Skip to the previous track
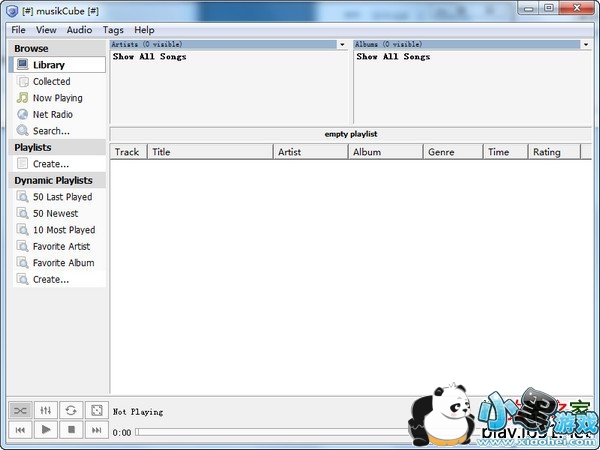 pyautogui.click(x=20, y=430)
